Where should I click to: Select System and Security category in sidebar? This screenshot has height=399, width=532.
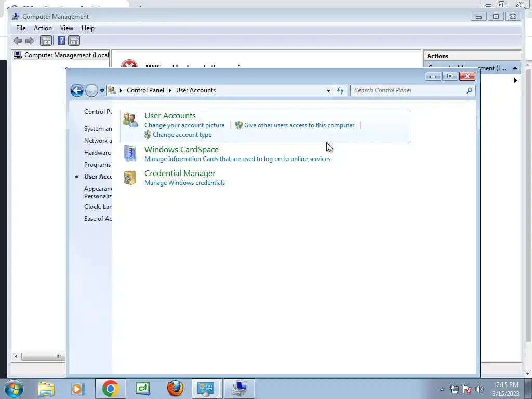pyautogui.click(x=98, y=129)
